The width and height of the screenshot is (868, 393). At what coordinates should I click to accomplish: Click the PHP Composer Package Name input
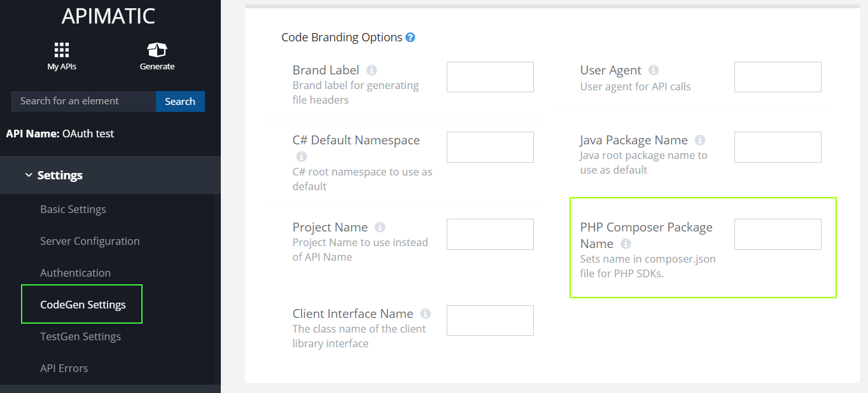[x=778, y=234]
